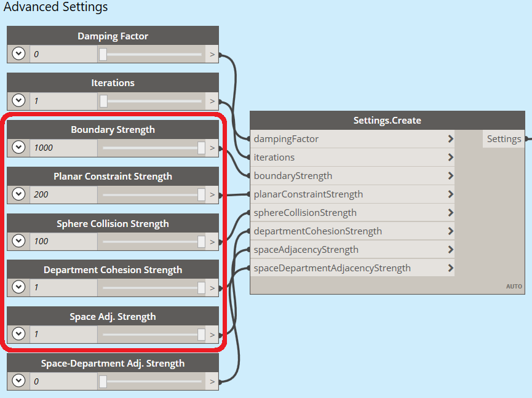Click the Damping Factor output port arrow

click(x=212, y=54)
